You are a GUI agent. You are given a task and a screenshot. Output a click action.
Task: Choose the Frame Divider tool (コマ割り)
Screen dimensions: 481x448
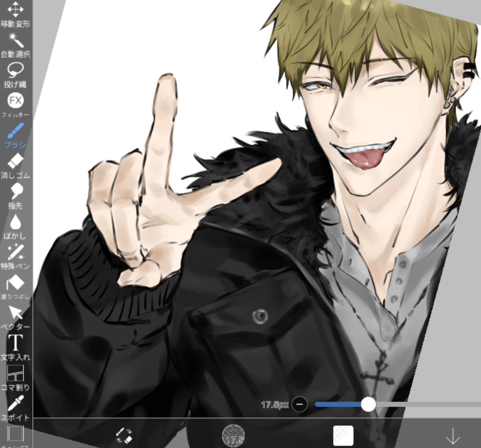pos(15,378)
